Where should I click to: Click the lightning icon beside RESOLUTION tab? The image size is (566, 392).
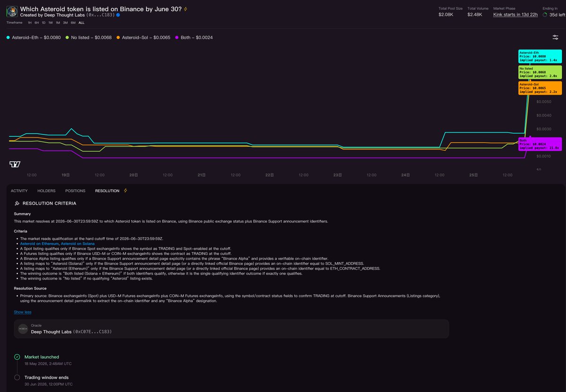pyautogui.click(x=125, y=191)
